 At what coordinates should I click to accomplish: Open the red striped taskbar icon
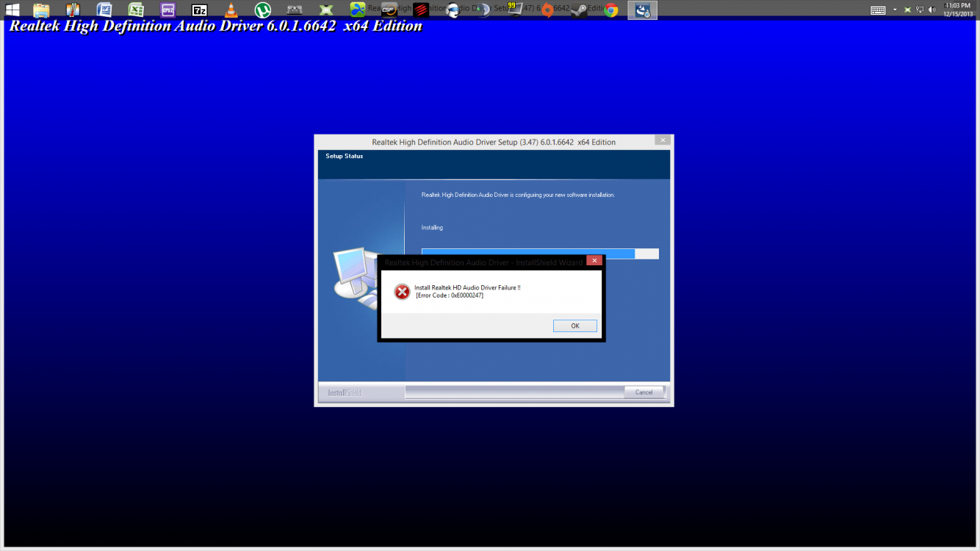pyautogui.click(x=421, y=10)
